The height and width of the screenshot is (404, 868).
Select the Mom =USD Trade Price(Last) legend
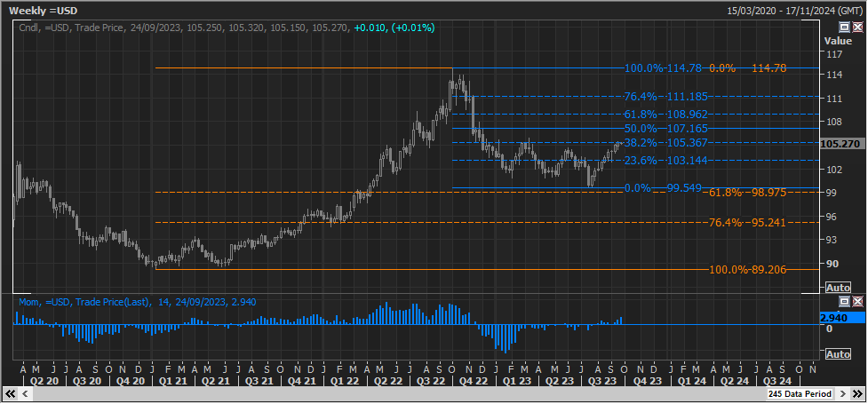click(138, 302)
